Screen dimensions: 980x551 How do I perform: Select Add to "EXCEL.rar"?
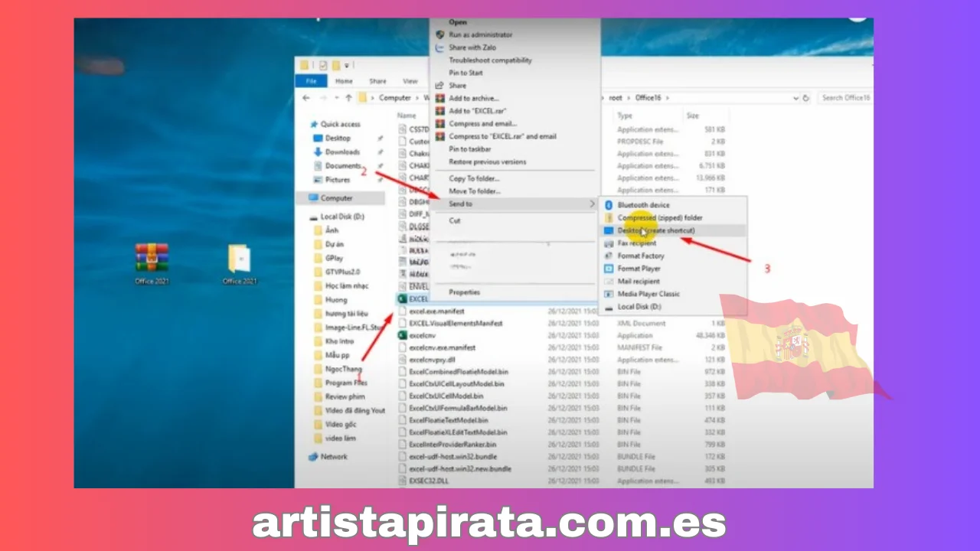(x=478, y=111)
